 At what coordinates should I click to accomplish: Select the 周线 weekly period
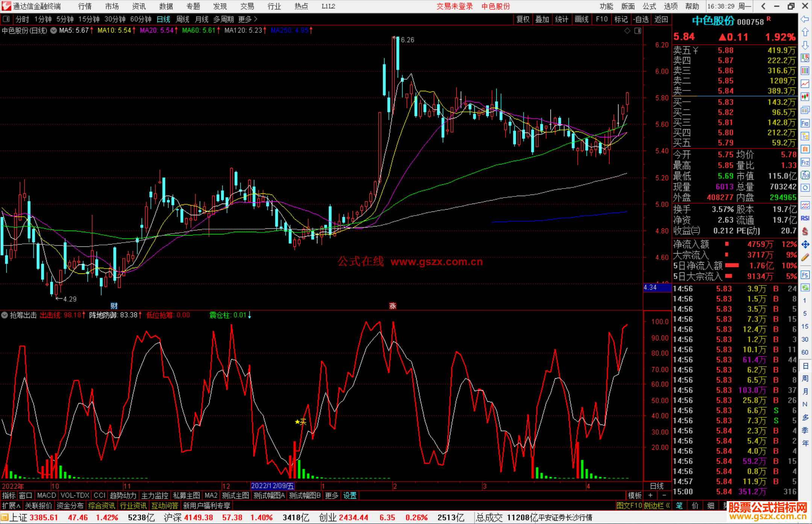pyautogui.click(x=183, y=19)
